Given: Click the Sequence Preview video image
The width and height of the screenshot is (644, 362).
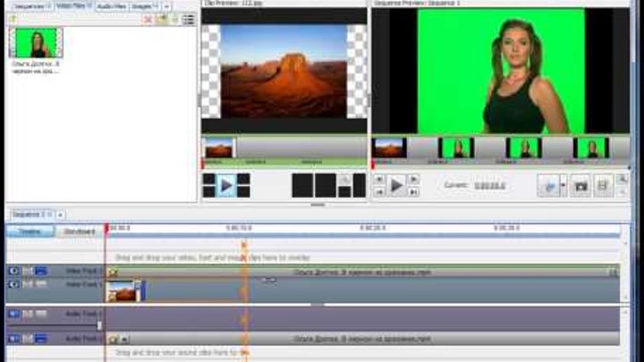Looking at the screenshot, I should point(501,71).
